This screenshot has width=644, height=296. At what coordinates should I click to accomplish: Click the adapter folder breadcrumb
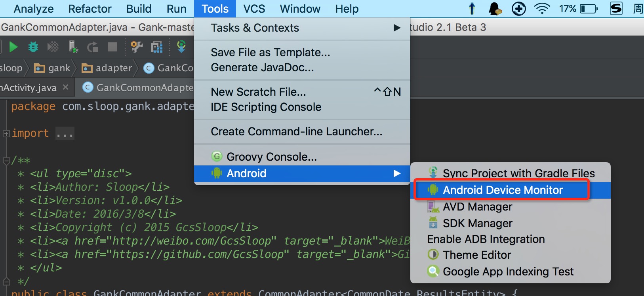[107, 68]
